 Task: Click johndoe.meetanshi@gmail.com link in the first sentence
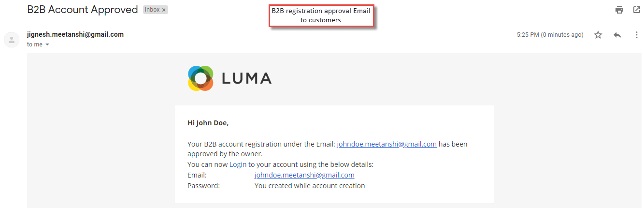pyautogui.click(x=386, y=144)
